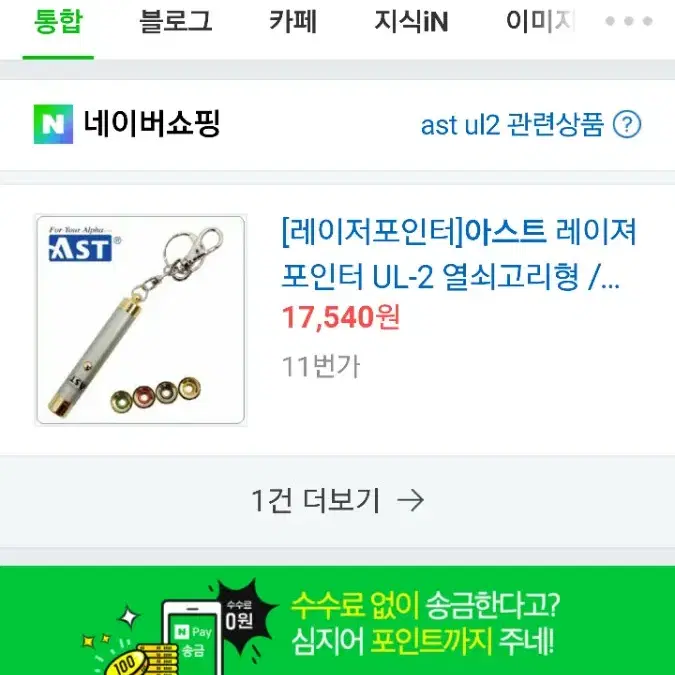Tap the 1건 더보기 button
Image resolution: width=675 pixels, height=675 pixels.
[x=338, y=501]
